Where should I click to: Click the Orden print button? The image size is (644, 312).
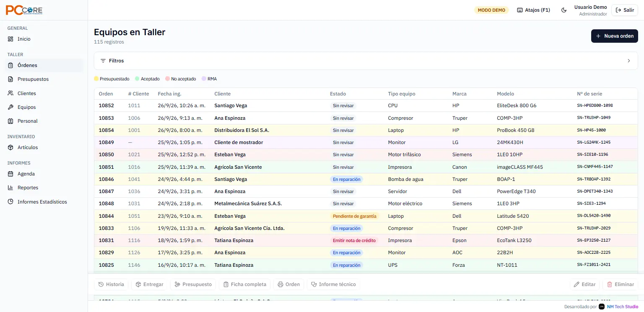[x=288, y=284]
